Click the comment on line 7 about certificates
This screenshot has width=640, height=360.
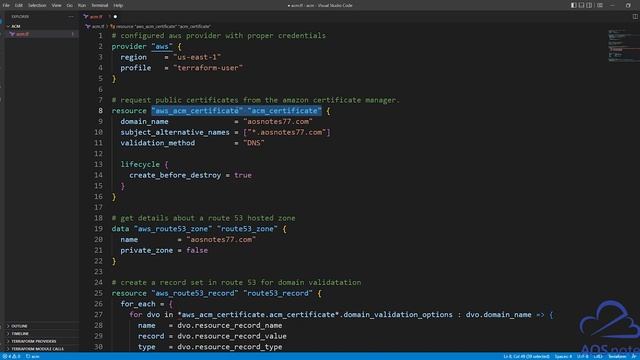point(256,100)
